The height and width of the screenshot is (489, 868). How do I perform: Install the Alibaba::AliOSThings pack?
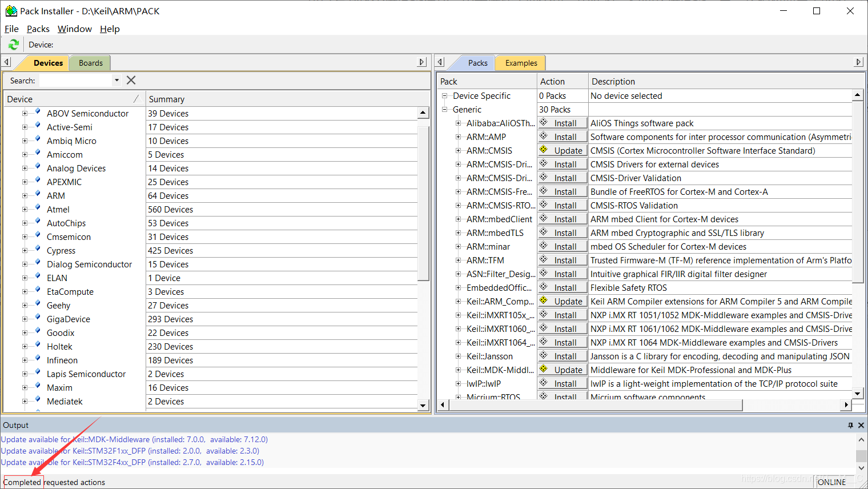[562, 123]
